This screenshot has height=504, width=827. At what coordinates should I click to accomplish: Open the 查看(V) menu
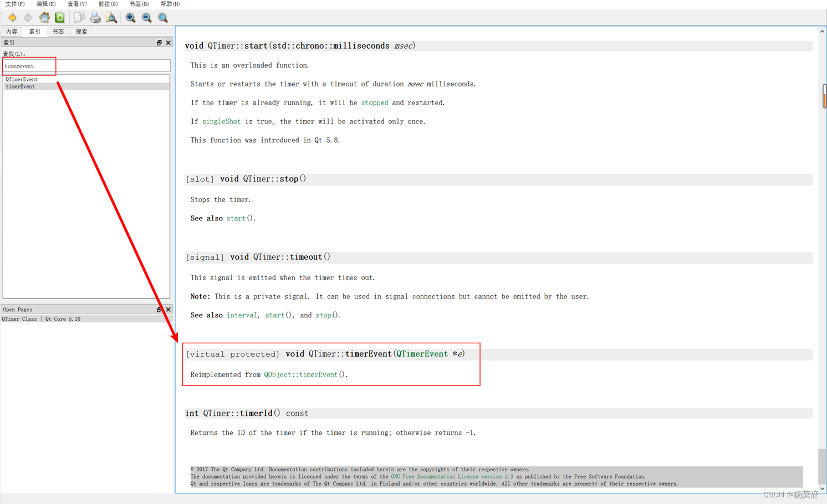tap(77, 4)
